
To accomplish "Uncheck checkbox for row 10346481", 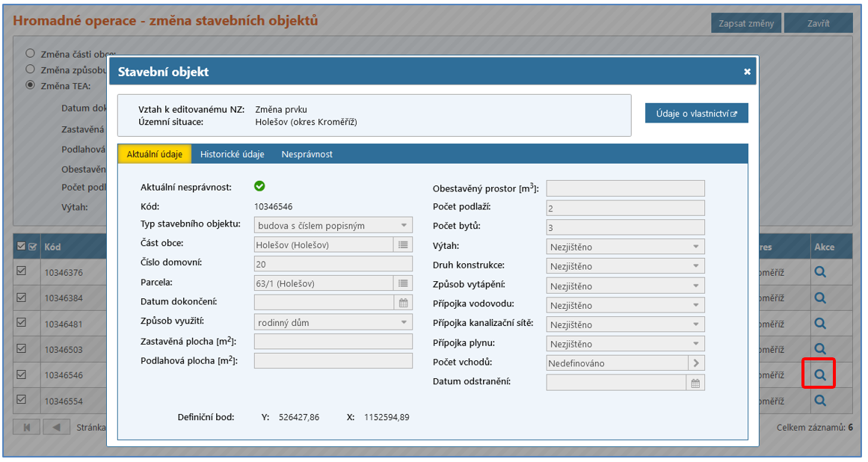I will [22, 323].
